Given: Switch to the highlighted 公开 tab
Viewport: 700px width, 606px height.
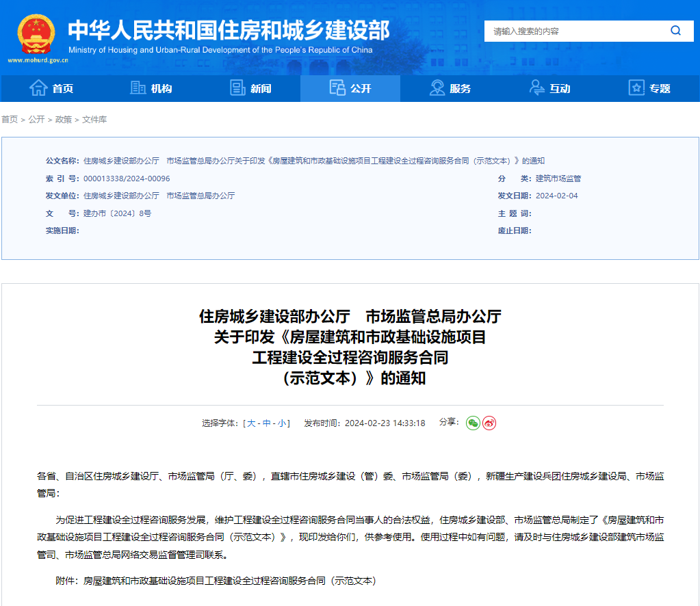Looking at the screenshot, I should [350, 88].
